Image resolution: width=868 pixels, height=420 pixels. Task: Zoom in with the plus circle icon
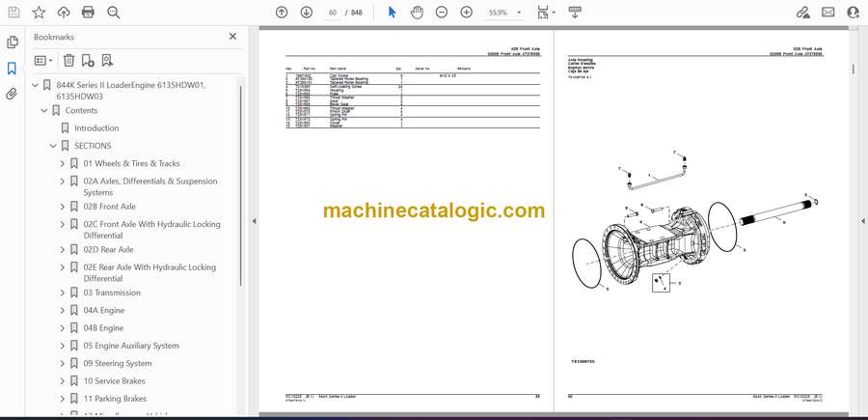pos(467,13)
